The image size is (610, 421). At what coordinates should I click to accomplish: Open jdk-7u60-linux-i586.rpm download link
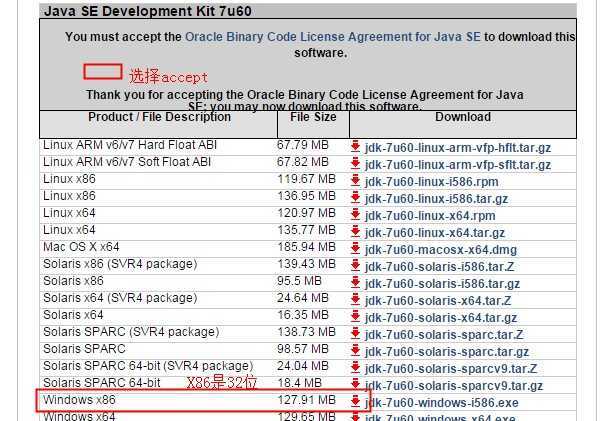[431, 182]
